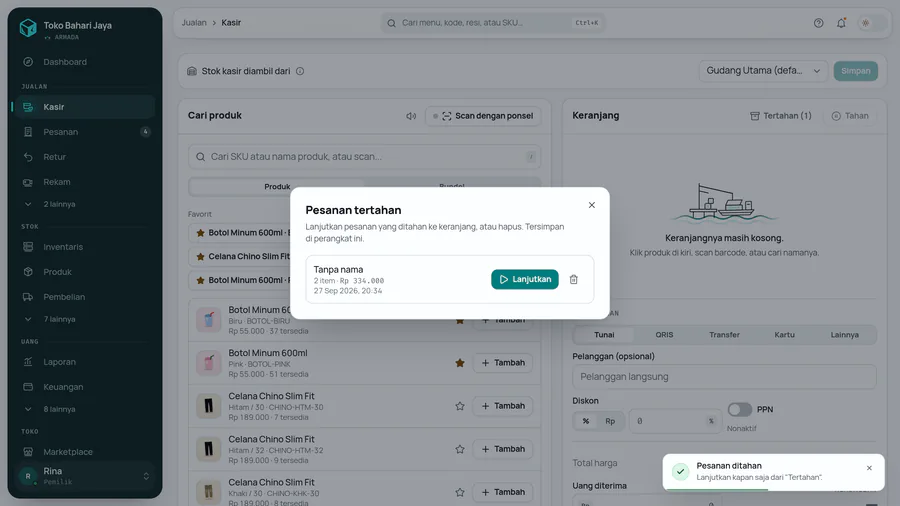This screenshot has width=900, height=506.
Task: Favorite Celana Chino Khaki / 30 star
Action: [460, 492]
